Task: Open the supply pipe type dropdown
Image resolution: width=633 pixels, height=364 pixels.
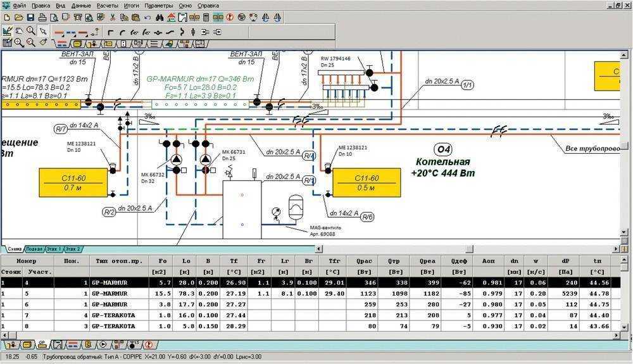Action: click(61, 32)
